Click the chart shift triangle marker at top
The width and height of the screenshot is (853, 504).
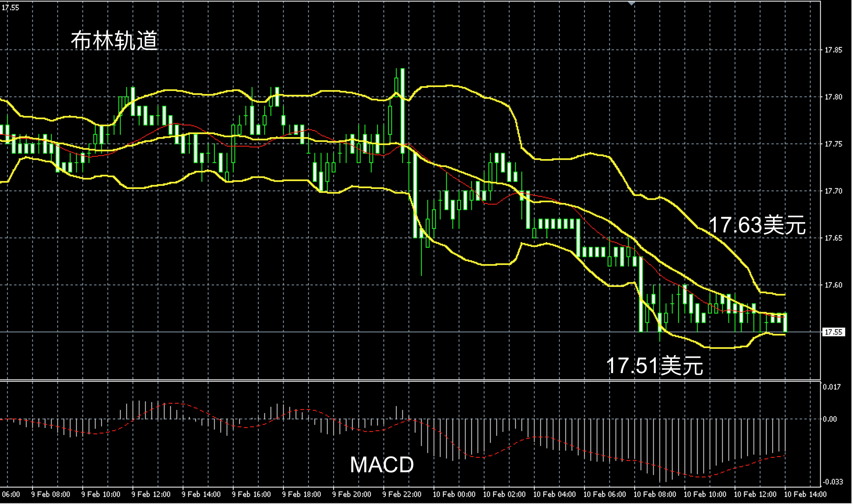[632, 4]
